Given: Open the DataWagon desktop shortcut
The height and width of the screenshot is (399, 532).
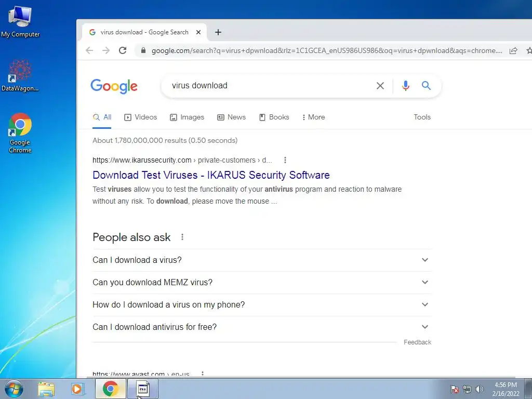Looking at the screenshot, I should (20, 75).
